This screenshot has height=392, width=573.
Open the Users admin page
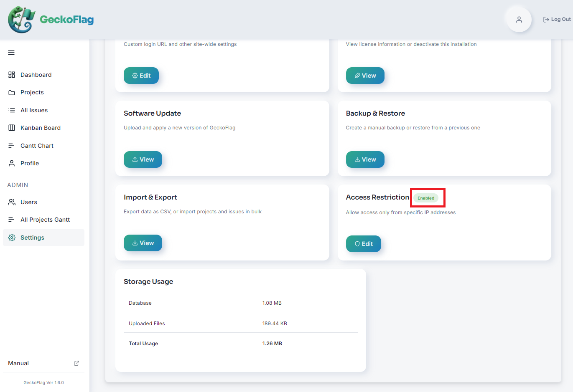tap(43, 202)
